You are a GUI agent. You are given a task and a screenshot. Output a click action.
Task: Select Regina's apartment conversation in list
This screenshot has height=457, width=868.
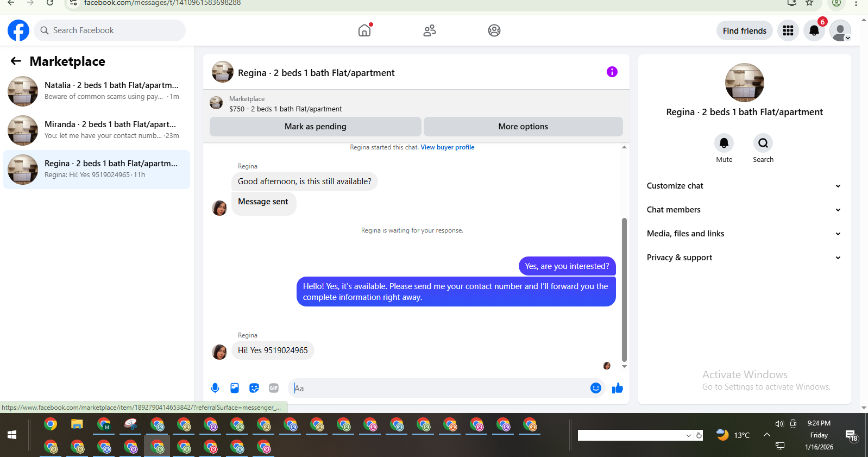[97, 170]
